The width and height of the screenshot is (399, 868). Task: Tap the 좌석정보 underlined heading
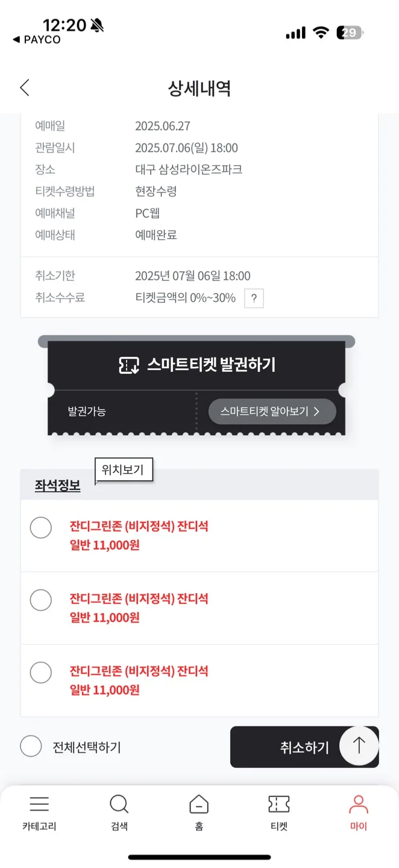click(57, 486)
